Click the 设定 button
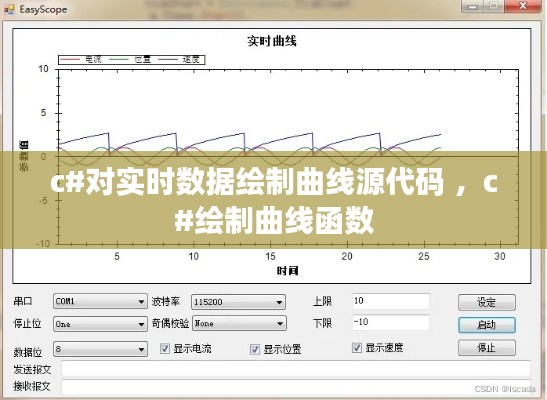This screenshot has width=547, height=400. point(487,302)
